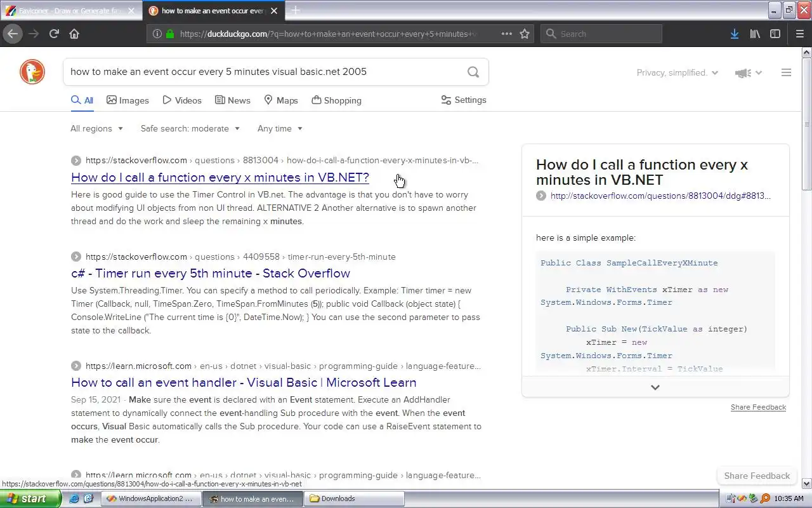Image resolution: width=812 pixels, height=508 pixels.
Task: Open 'How do I call a function every x minutes' link
Action: [x=220, y=177]
